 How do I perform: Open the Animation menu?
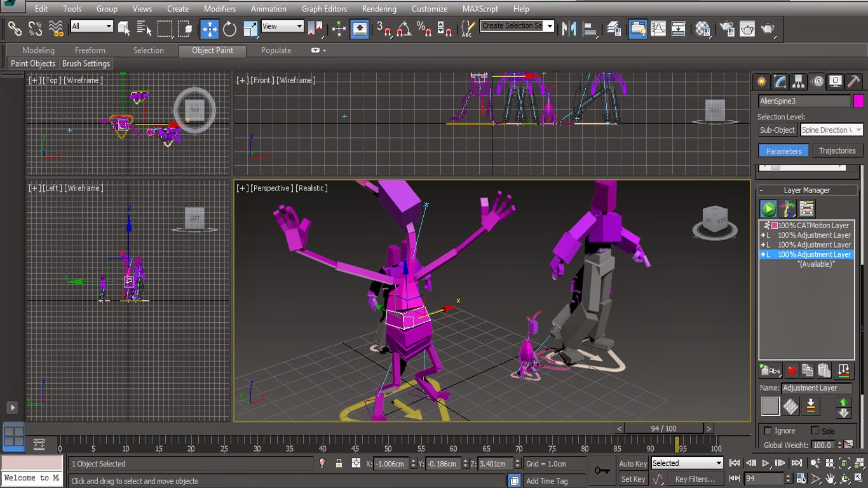click(x=268, y=9)
